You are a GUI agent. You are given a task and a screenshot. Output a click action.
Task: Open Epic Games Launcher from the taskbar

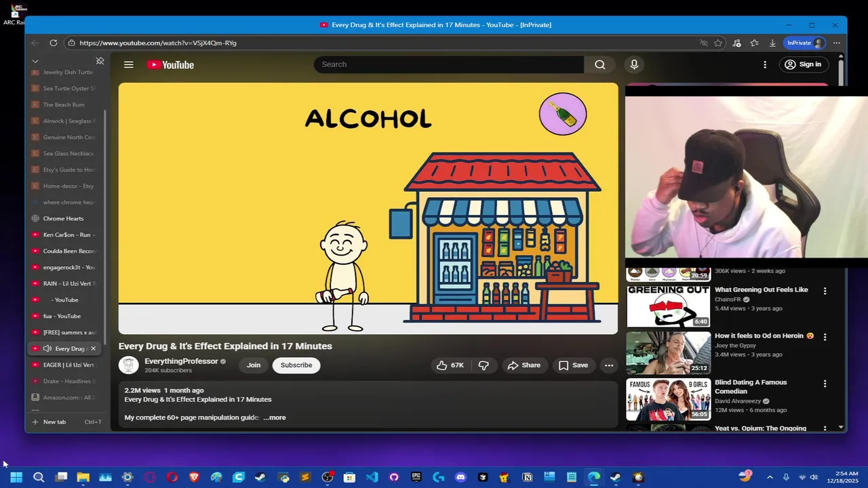pyautogui.click(x=416, y=477)
